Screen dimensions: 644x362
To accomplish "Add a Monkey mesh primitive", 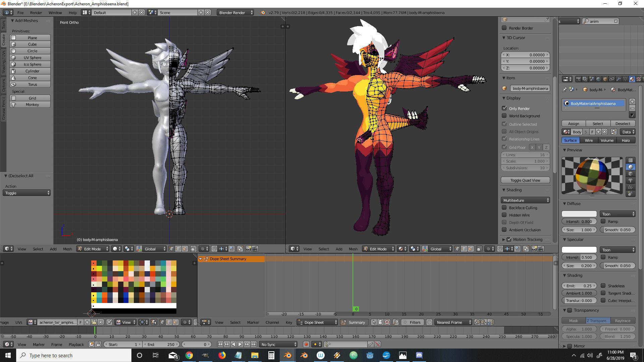I will click(30, 105).
